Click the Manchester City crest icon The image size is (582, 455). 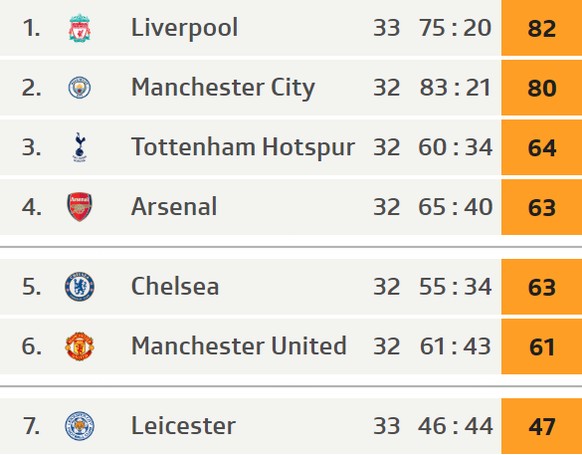(x=79, y=88)
